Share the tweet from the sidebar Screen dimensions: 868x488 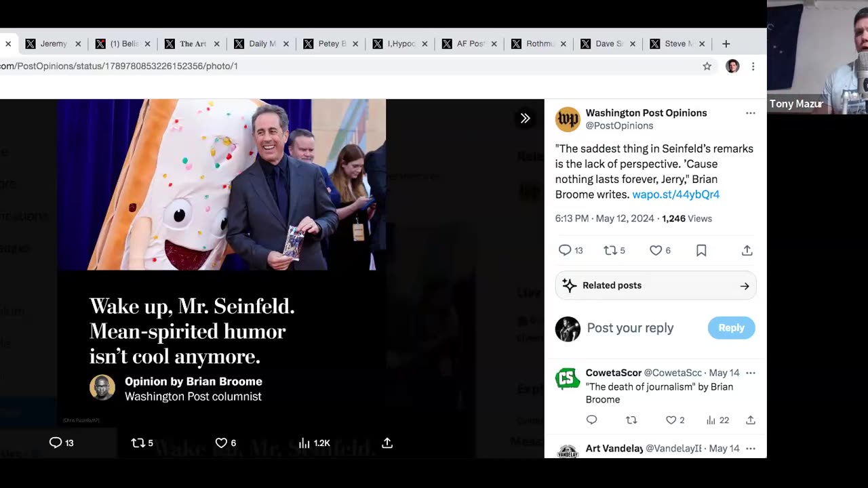point(747,250)
